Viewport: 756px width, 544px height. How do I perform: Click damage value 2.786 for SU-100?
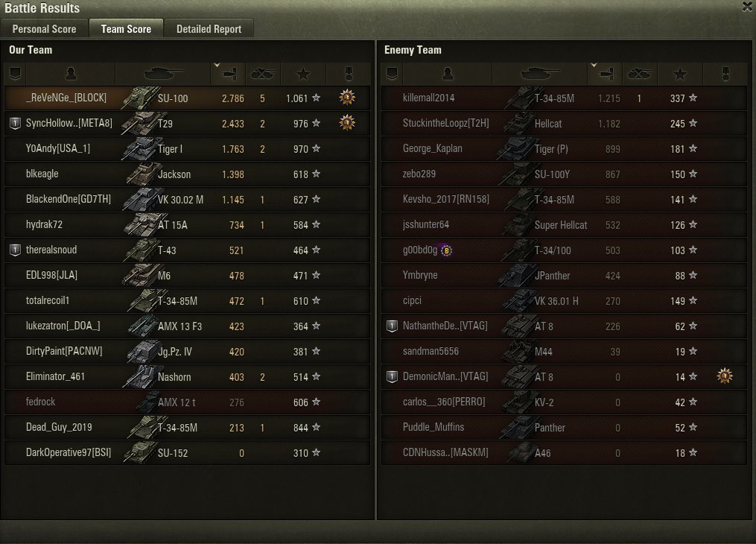click(233, 98)
